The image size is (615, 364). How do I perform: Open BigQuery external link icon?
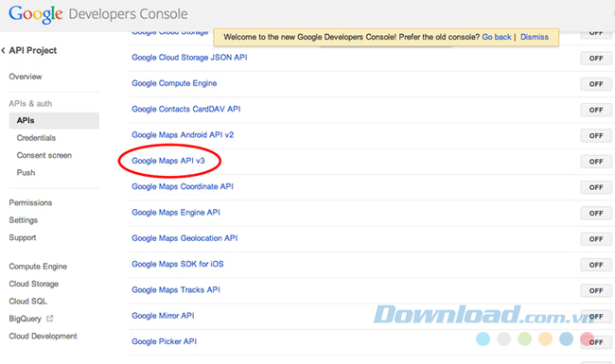[x=50, y=319]
